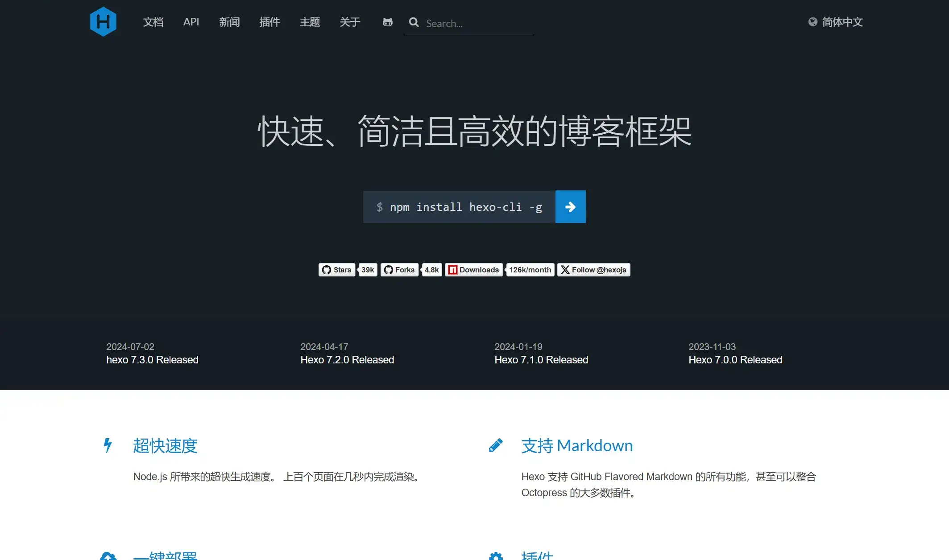The width and height of the screenshot is (949, 560).
Task: Click the npm install hexo-cli command box
Action: [x=459, y=207]
